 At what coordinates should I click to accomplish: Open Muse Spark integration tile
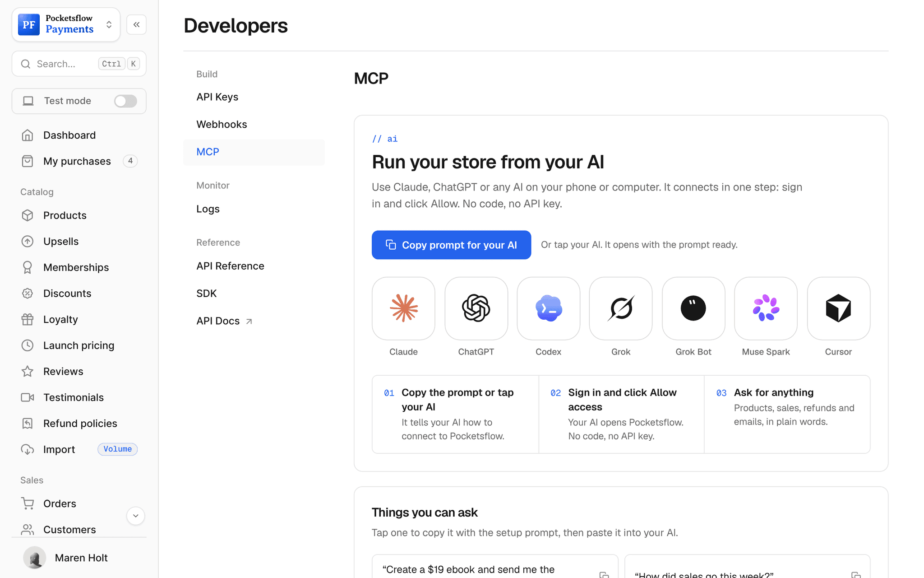click(766, 308)
